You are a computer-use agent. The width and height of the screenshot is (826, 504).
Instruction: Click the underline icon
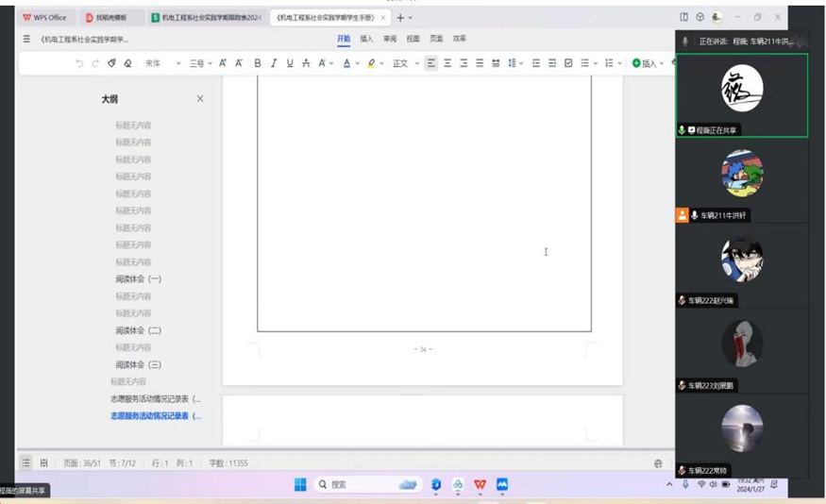[x=290, y=63]
